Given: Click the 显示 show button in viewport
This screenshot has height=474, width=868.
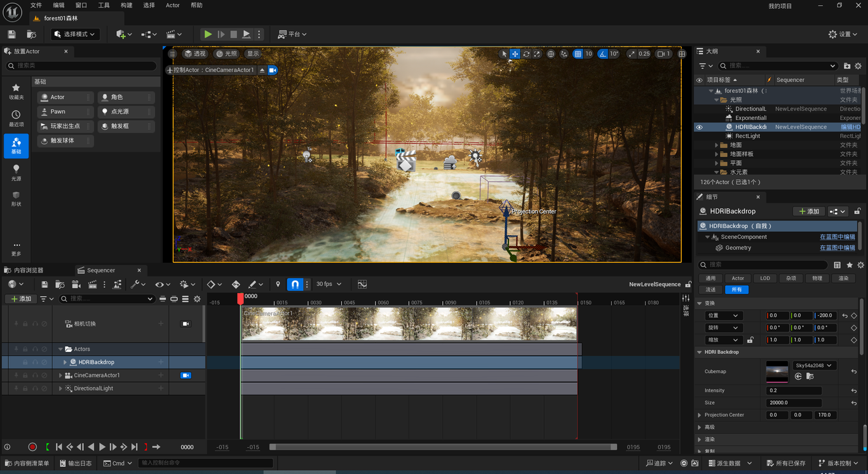Looking at the screenshot, I should [253, 54].
